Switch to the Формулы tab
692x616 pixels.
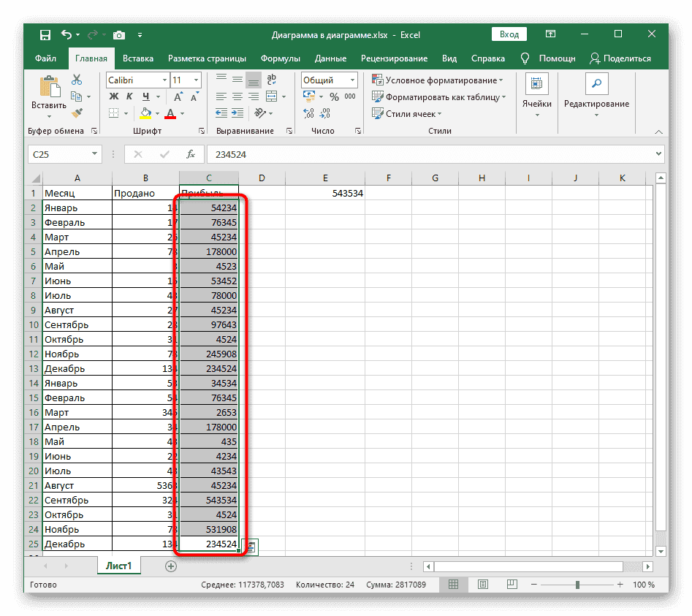tap(280, 58)
